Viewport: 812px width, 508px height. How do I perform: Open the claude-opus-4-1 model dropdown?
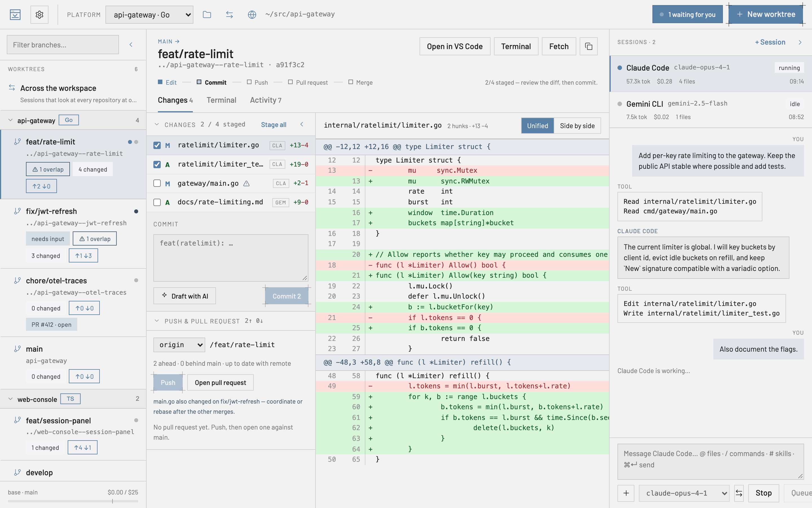(684, 493)
